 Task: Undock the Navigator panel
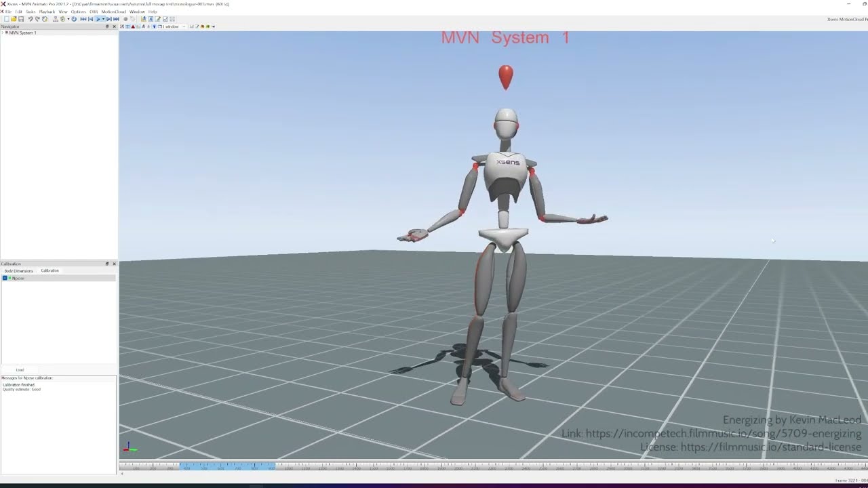107,26
